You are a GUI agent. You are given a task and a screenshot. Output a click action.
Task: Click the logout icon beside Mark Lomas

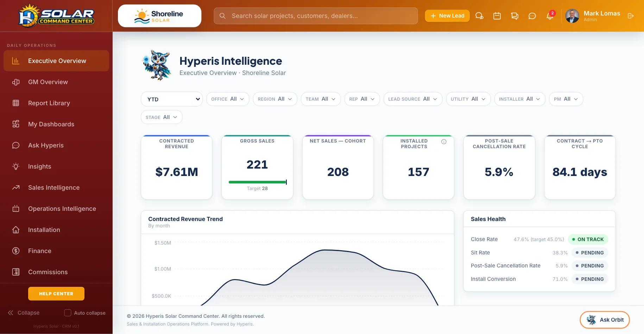(x=631, y=16)
